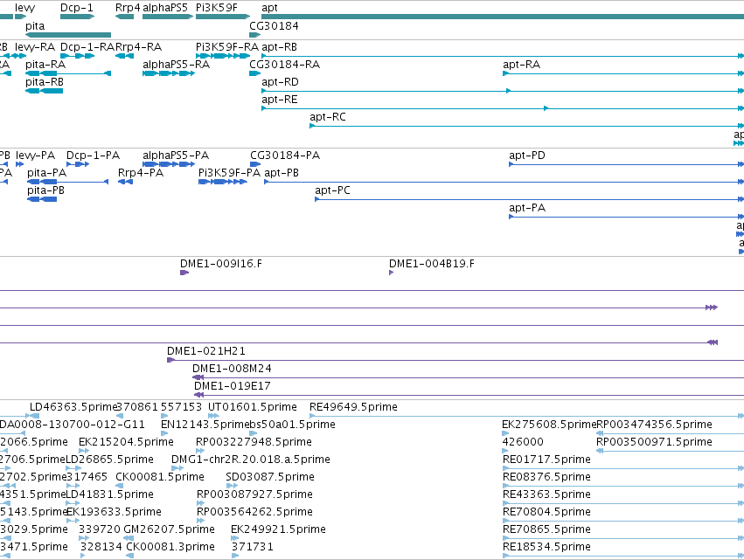Select the pita gene bar
This screenshot has width=744, height=560.
[x=68, y=35]
